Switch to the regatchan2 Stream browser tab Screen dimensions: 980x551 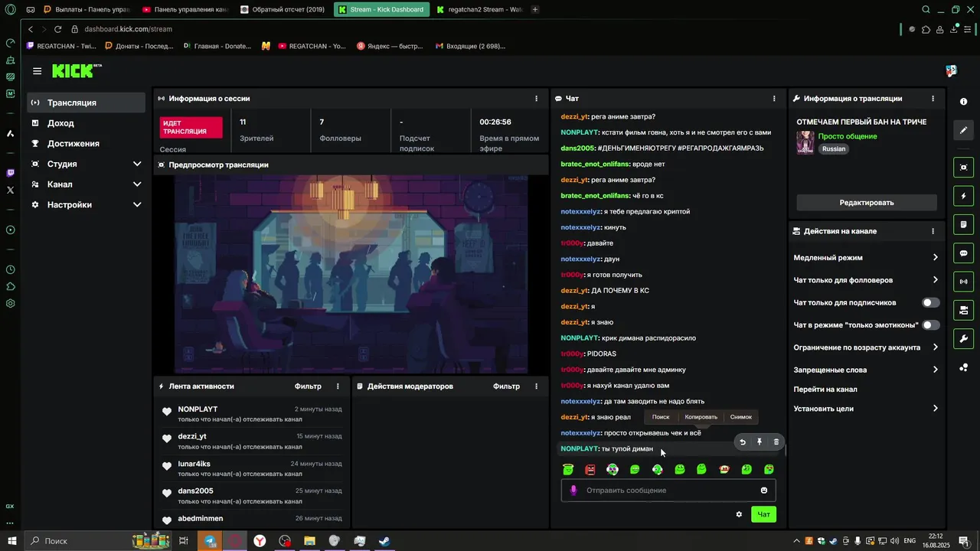[479, 10]
